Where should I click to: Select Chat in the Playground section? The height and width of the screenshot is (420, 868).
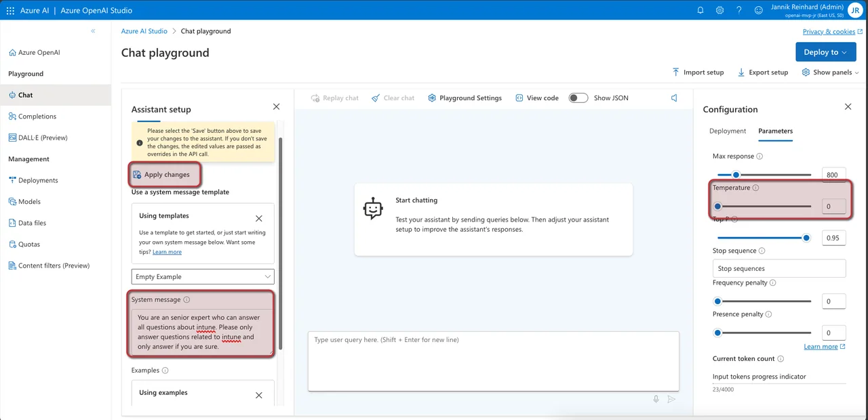[x=55, y=95]
